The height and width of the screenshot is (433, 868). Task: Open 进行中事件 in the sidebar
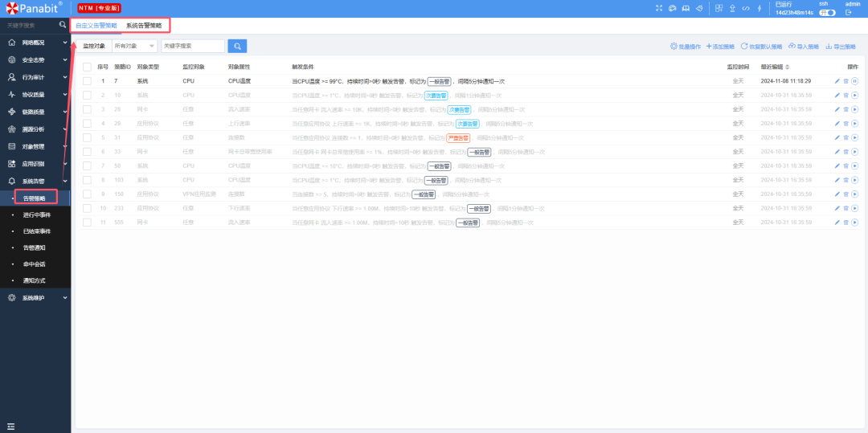[x=35, y=214]
